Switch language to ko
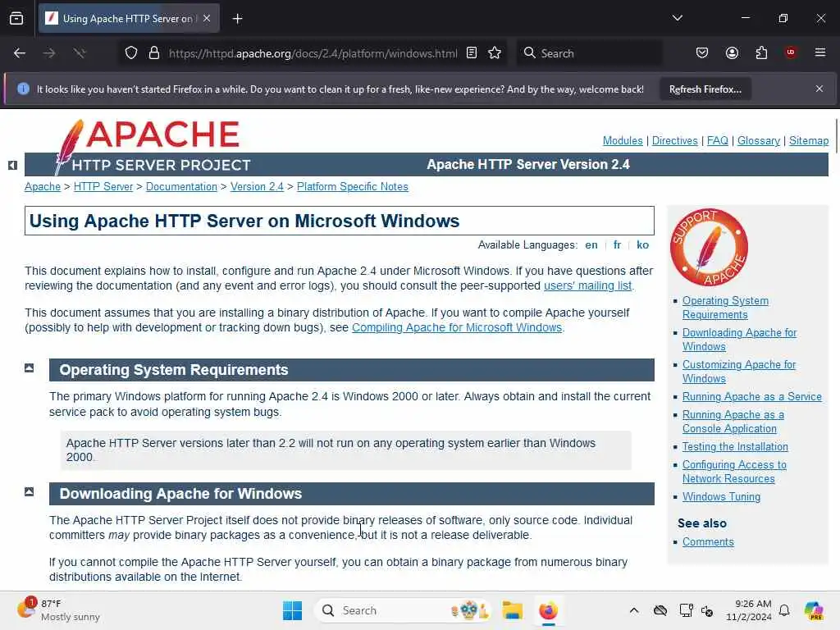This screenshot has width=840, height=630. (x=642, y=244)
